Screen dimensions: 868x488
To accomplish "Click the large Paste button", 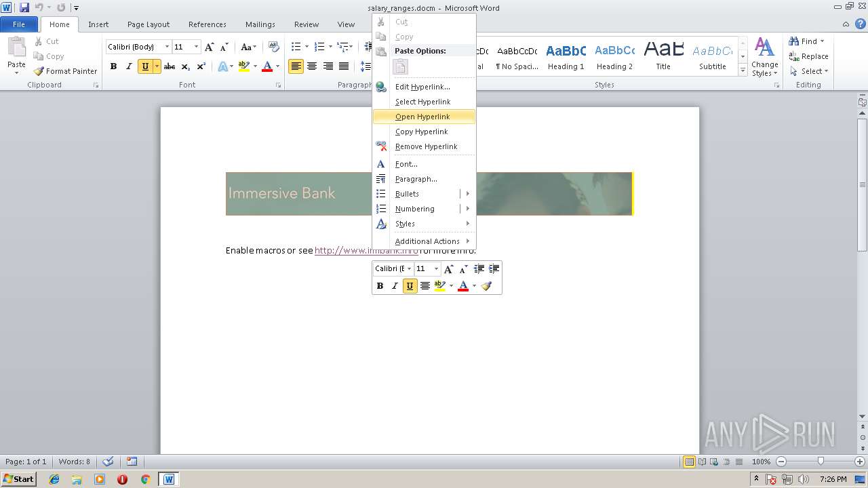I will tap(16, 56).
